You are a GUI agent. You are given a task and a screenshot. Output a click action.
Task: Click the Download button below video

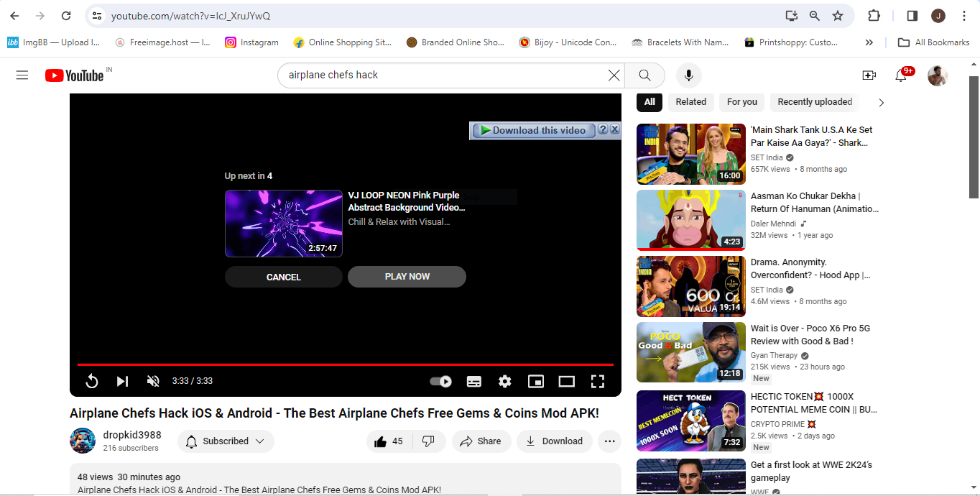coord(555,441)
